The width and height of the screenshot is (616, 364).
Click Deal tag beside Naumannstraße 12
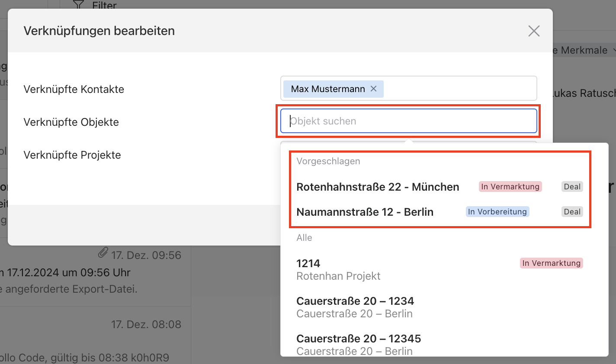click(572, 212)
